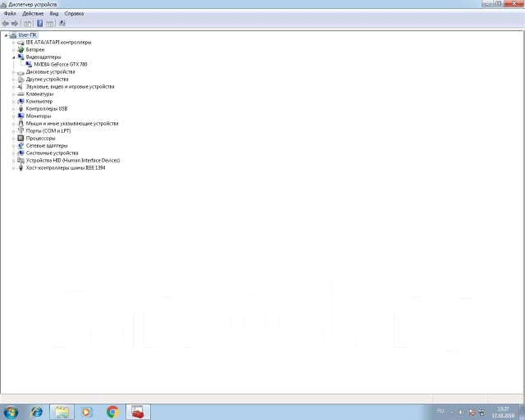Click the User-ПК computer icon
525x420 pixels.
[13, 34]
